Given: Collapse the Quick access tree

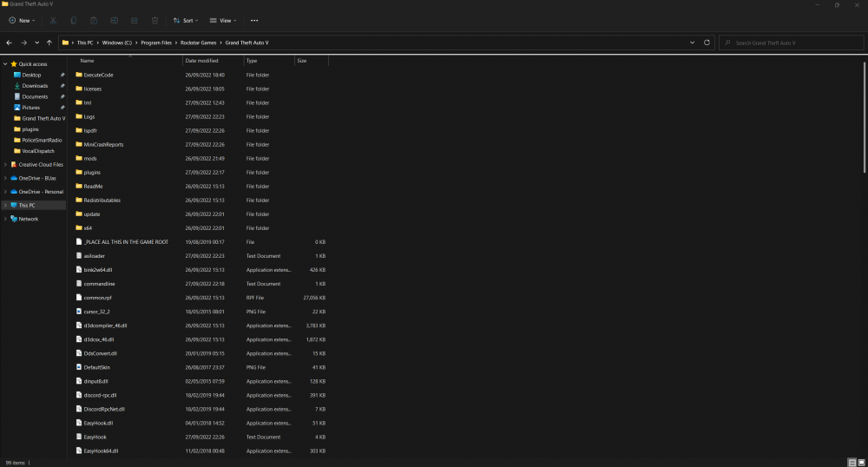Looking at the screenshot, I should [x=5, y=64].
